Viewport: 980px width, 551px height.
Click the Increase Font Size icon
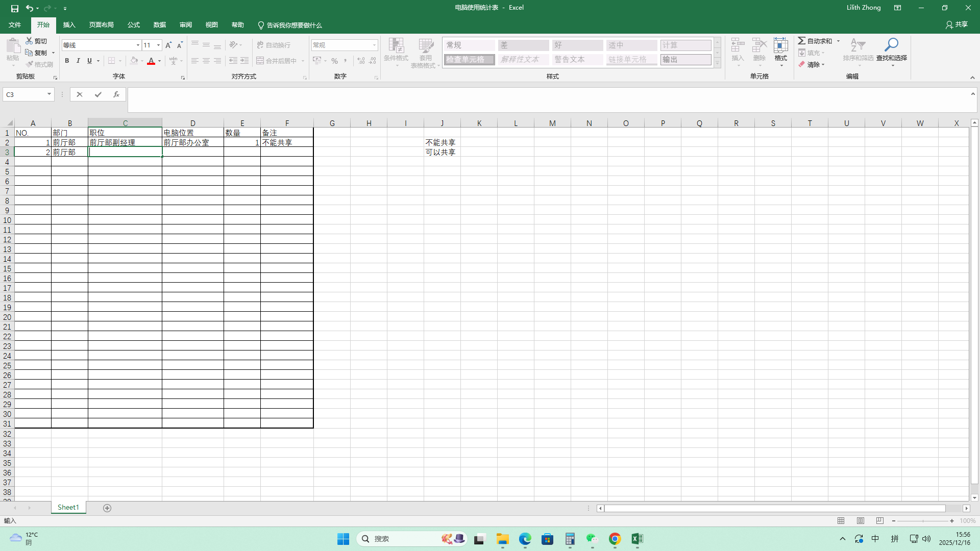tap(168, 45)
